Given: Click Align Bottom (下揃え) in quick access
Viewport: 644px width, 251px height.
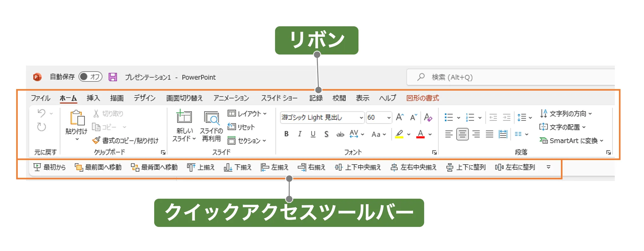Looking at the screenshot, I should [238, 167].
